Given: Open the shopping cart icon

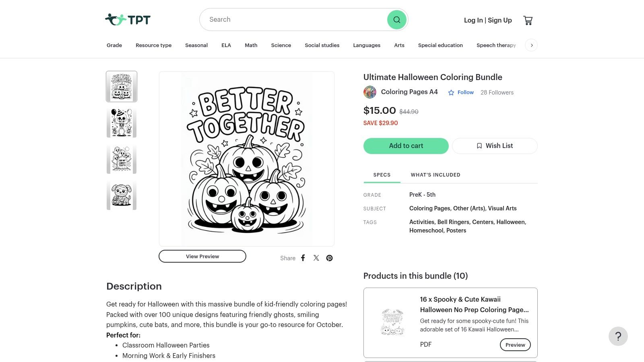Looking at the screenshot, I should click(528, 20).
